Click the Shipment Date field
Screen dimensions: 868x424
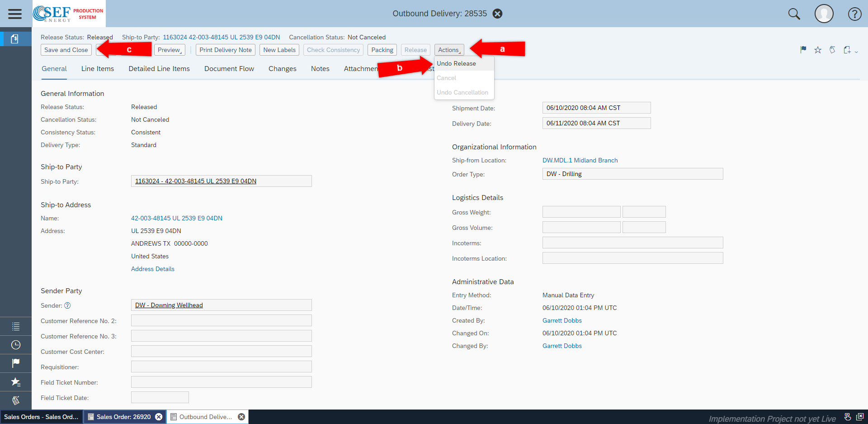[x=597, y=108]
